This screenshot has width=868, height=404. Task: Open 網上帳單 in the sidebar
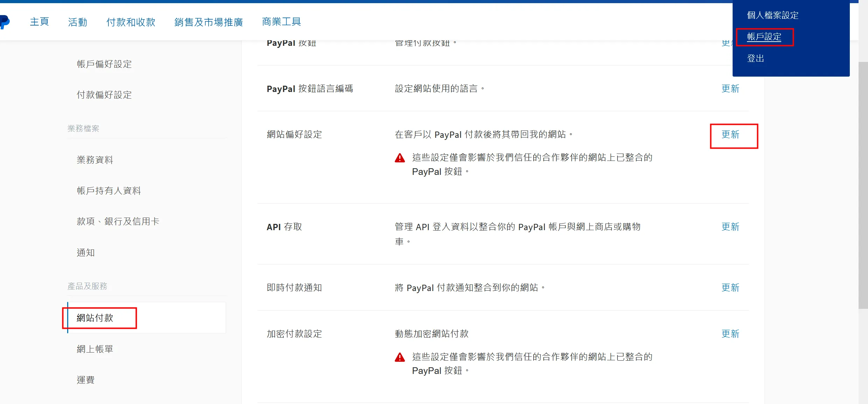pyautogui.click(x=95, y=349)
